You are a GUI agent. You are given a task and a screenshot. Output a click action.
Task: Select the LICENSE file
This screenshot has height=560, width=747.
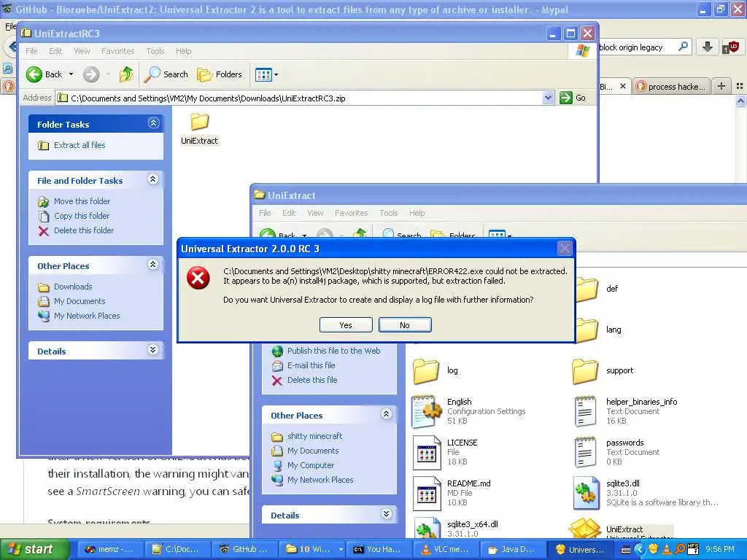pos(445,452)
